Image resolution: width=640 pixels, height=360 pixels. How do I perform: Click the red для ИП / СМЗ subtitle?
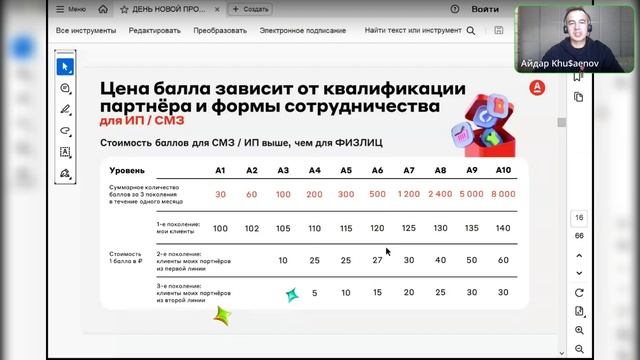coord(142,121)
